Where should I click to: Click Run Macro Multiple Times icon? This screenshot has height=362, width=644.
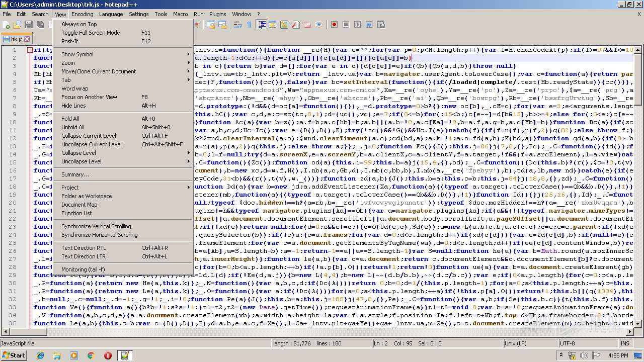[369, 25]
